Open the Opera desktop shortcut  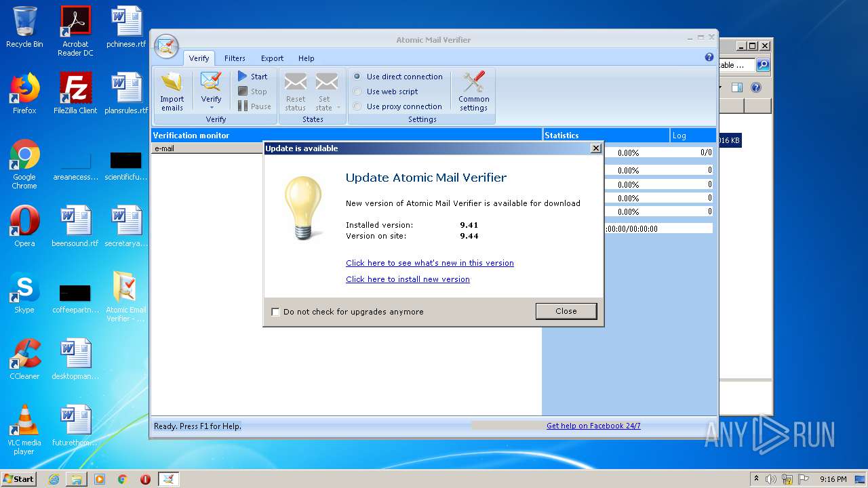[24, 226]
